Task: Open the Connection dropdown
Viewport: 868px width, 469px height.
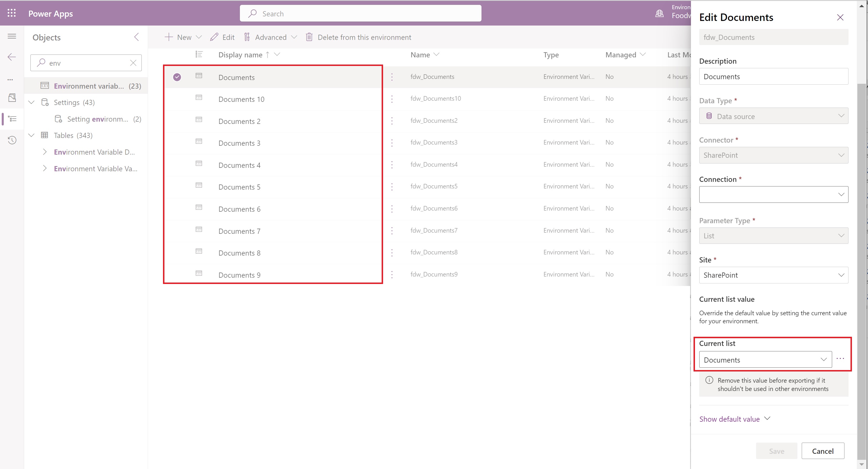Action: [x=773, y=194]
